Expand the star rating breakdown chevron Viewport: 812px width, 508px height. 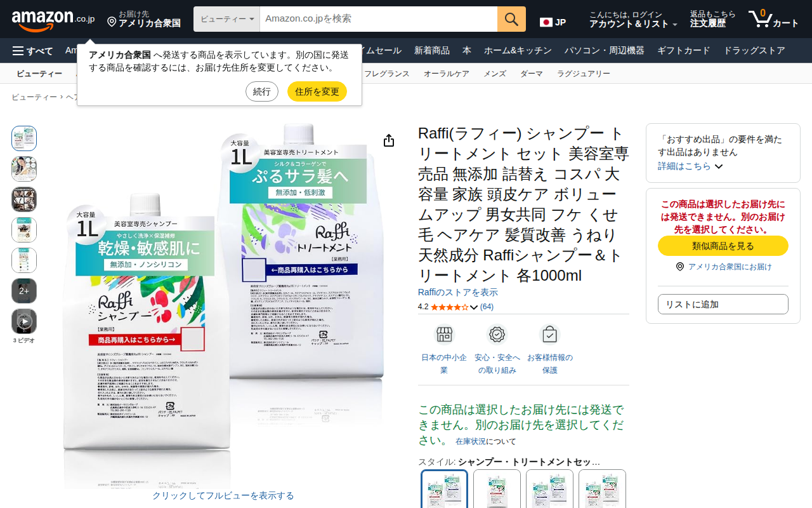tap(473, 307)
